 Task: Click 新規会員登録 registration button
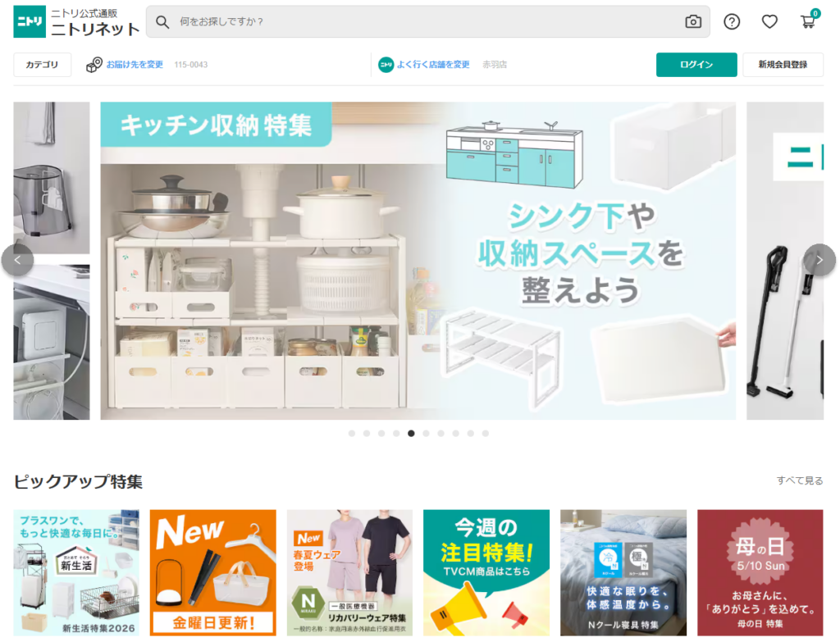coord(783,64)
